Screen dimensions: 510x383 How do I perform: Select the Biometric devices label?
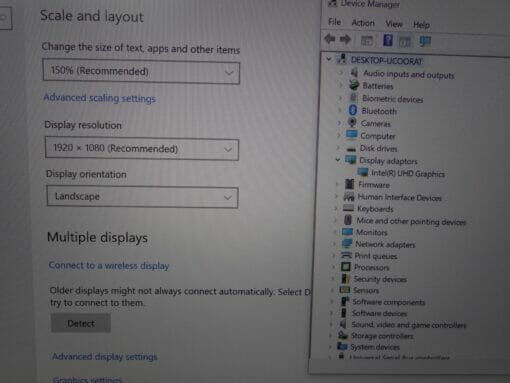393,99
